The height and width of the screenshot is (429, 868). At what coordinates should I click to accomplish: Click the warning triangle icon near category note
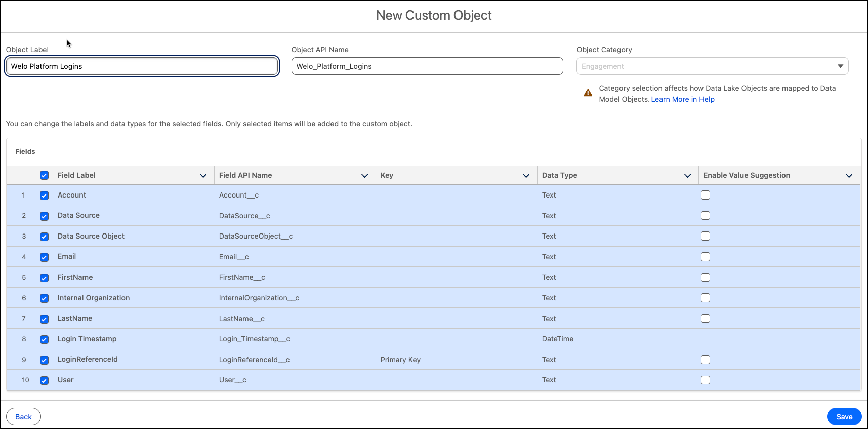point(588,93)
